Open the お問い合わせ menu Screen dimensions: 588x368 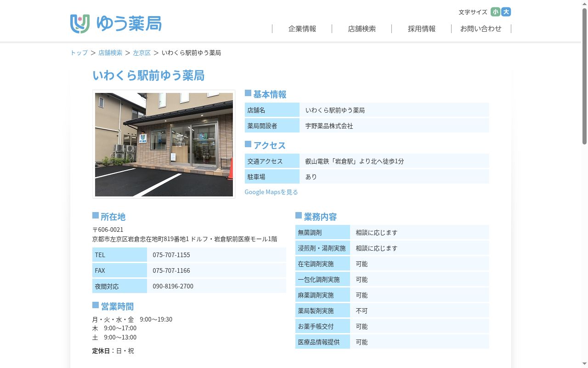pos(481,29)
